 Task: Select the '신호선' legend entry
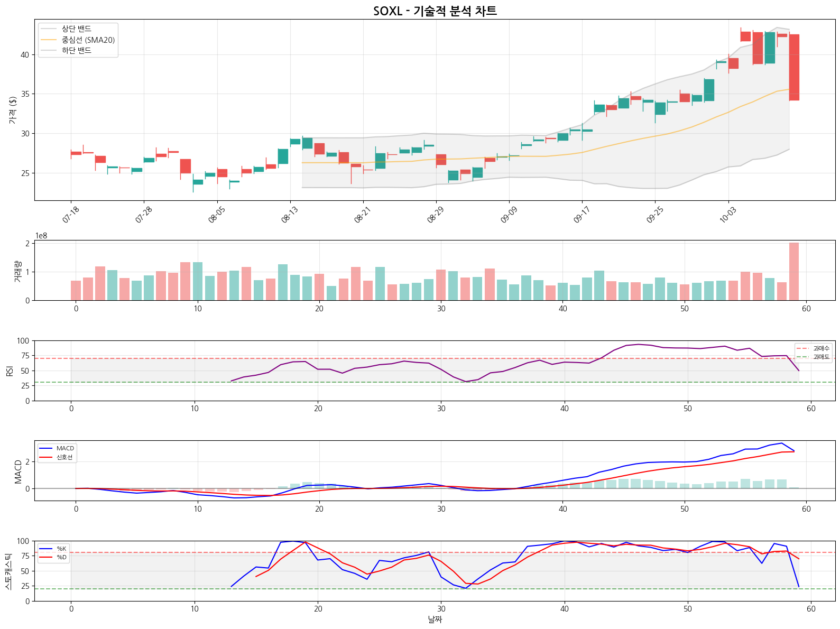(x=64, y=457)
